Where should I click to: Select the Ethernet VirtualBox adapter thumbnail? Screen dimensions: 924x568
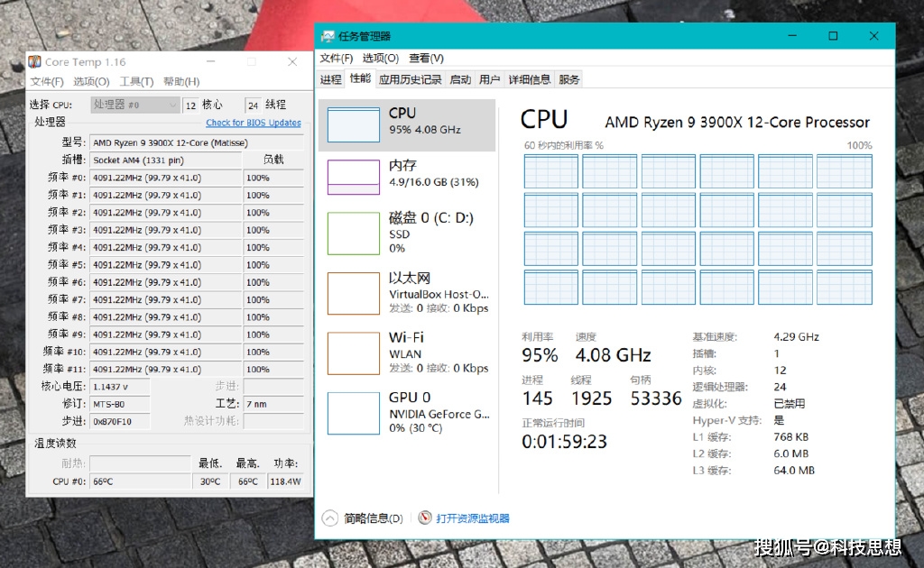point(354,293)
